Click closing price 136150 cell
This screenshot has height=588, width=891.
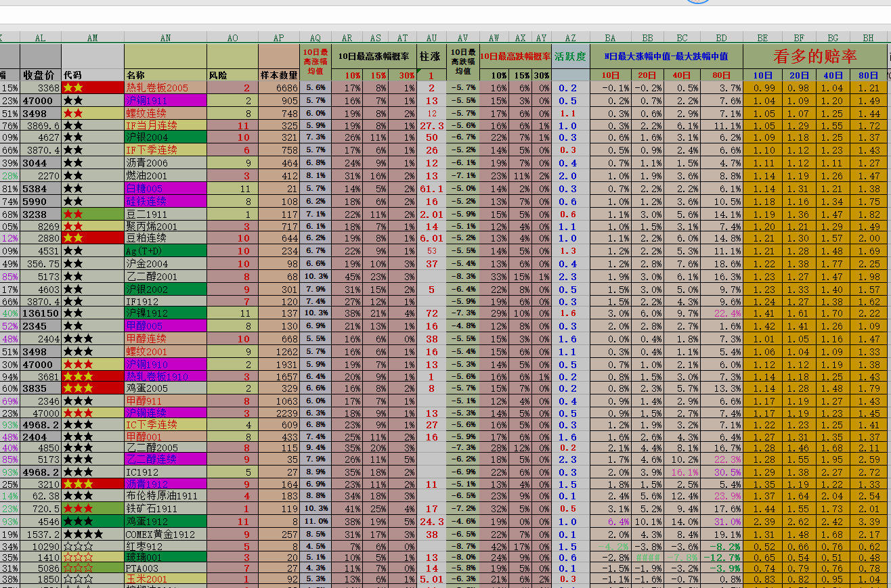41,314
